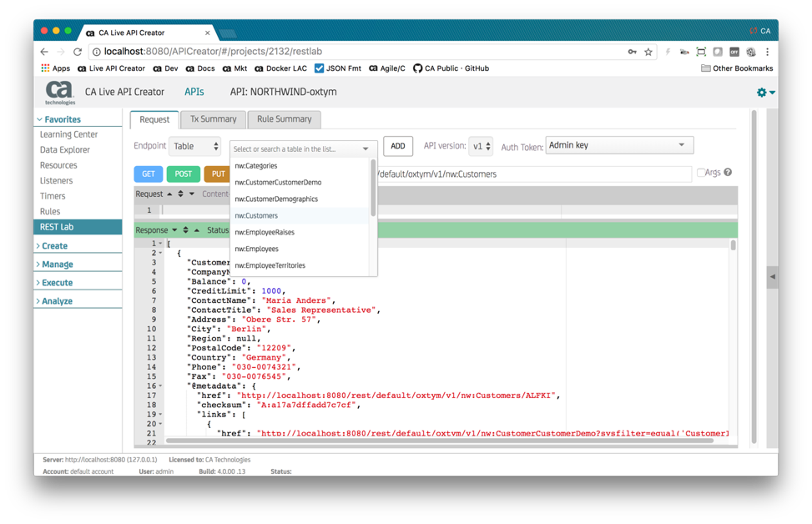812x524 pixels.
Task: Click Response panel down arrow
Action: pyautogui.click(x=174, y=230)
